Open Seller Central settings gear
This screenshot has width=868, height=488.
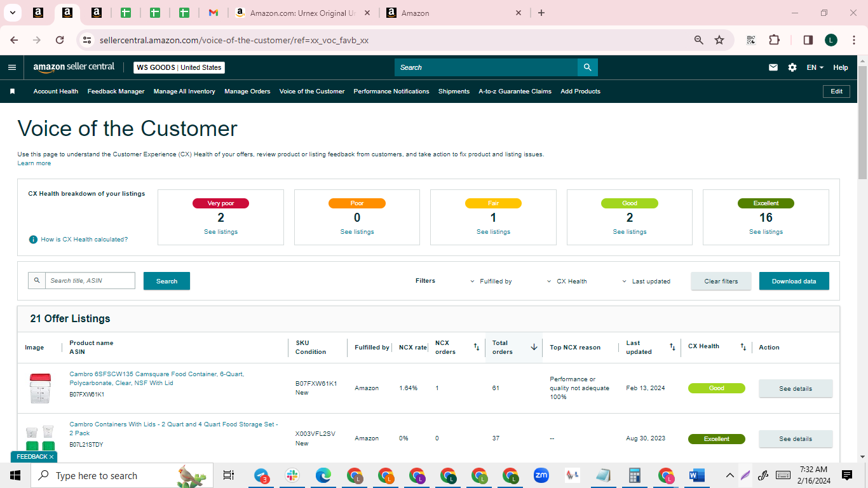(x=792, y=67)
